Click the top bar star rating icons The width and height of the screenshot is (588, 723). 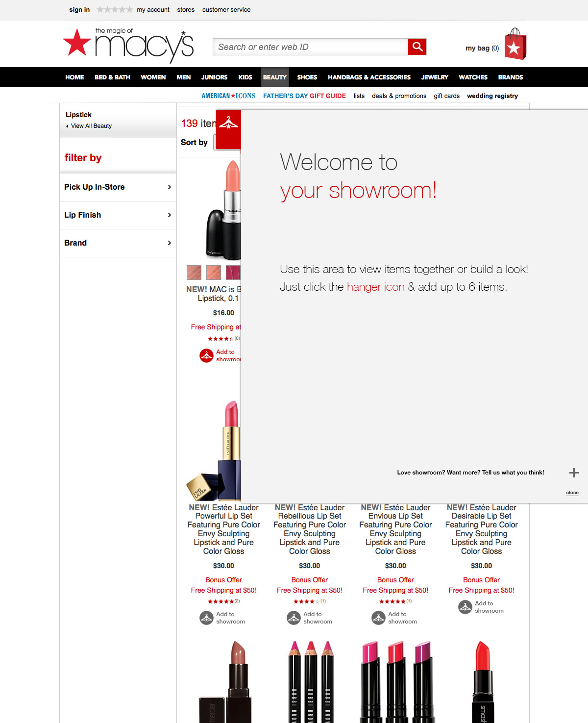coord(115,9)
